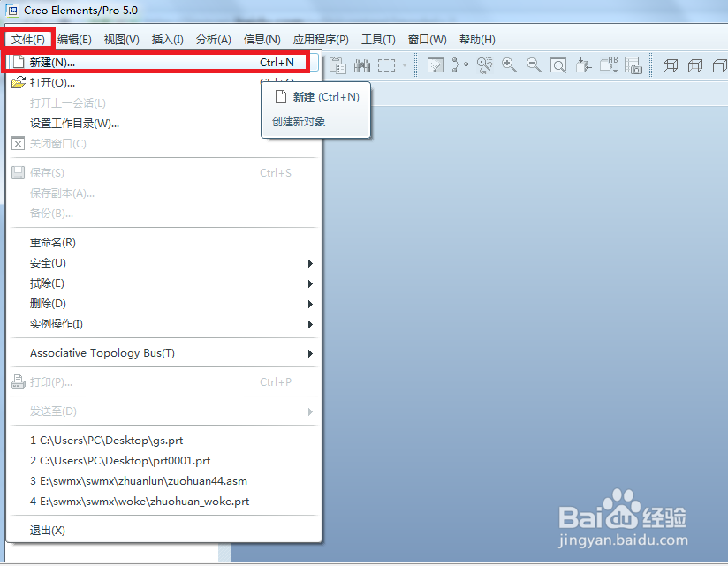Expand the 拭除(E) submenu arrow
The height and width of the screenshot is (566, 728).
(x=310, y=284)
